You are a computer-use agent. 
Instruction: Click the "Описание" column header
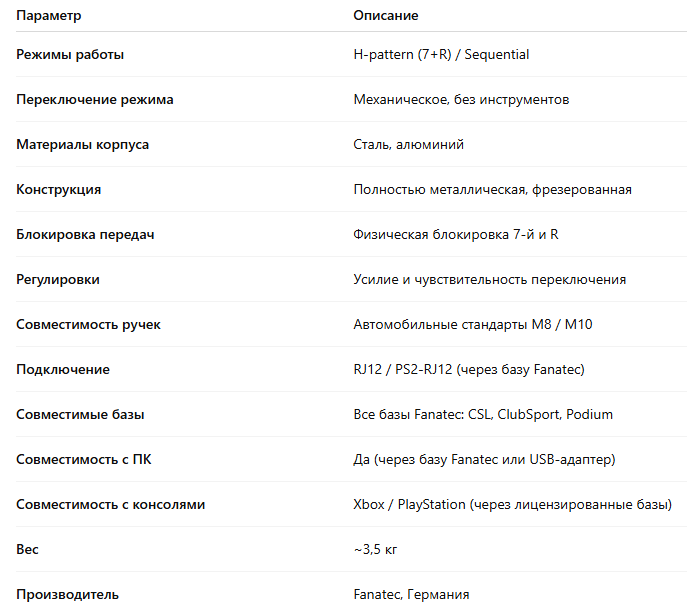pyautogui.click(x=386, y=16)
